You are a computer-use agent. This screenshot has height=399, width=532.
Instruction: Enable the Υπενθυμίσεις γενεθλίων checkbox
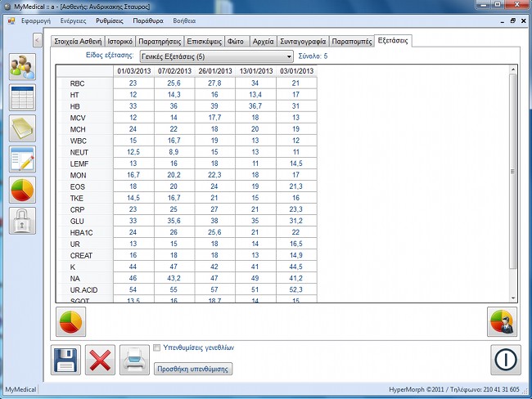pos(158,347)
